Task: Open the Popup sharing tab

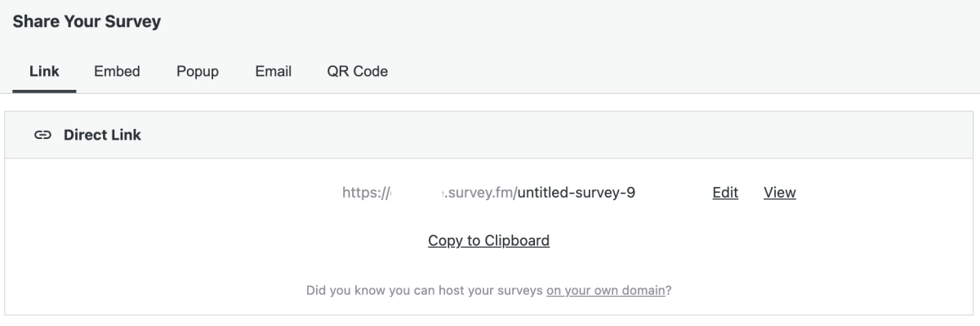Action: (x=198, y=71)
